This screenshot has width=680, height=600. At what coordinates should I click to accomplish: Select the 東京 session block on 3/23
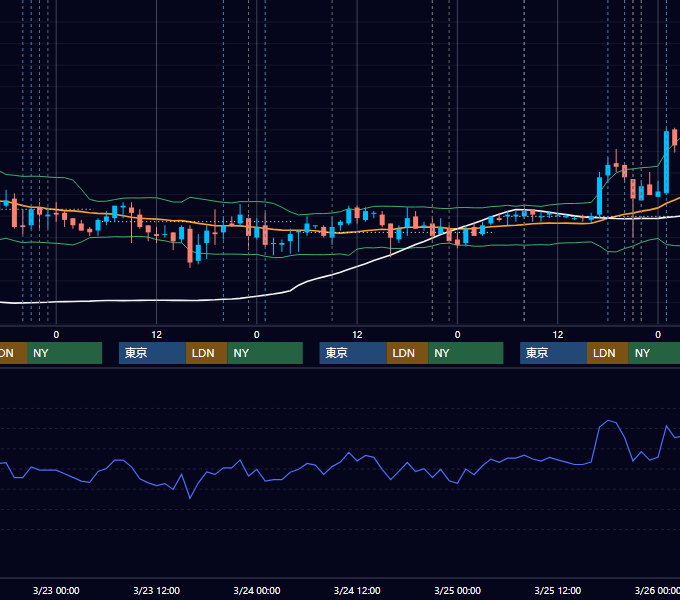coord(152,353)
